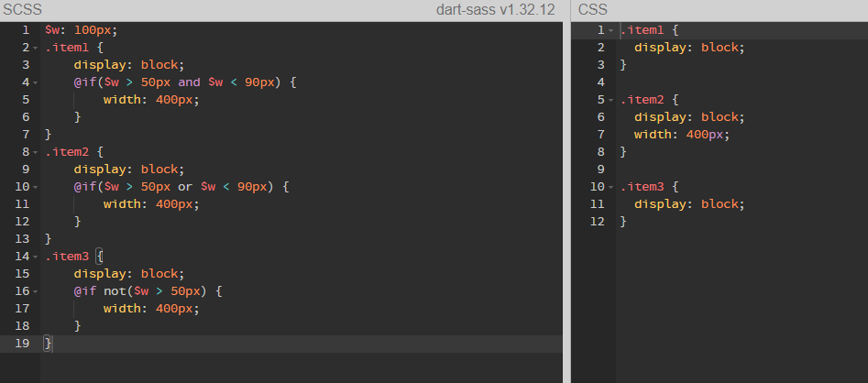Click the .item2 selector in CSS output
Screen dimensions: 868x383
point(642,100)
